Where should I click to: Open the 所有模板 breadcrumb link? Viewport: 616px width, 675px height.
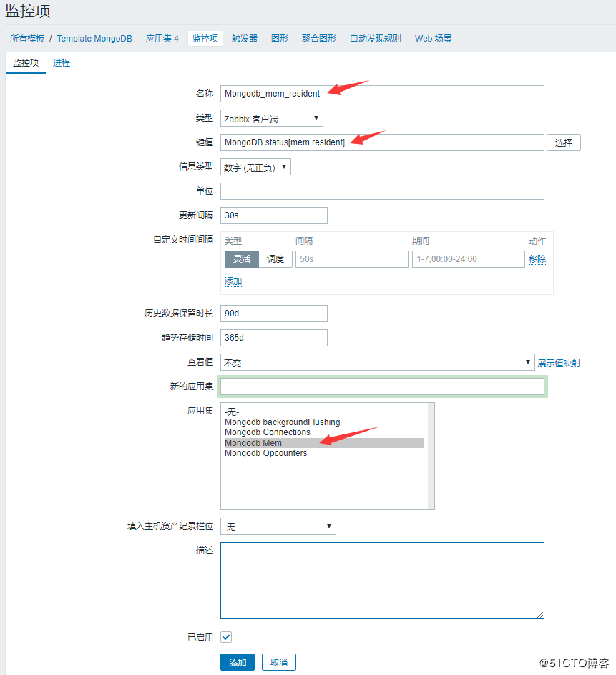27,39
